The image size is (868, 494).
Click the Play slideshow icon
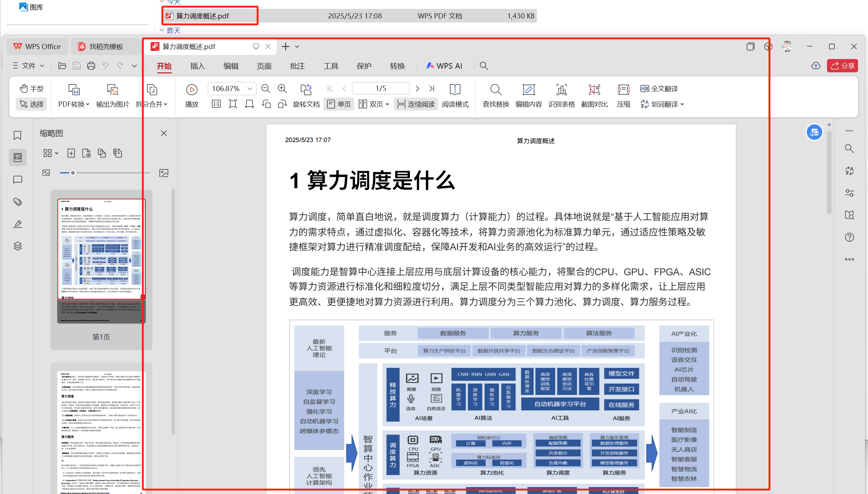[192, 90]
